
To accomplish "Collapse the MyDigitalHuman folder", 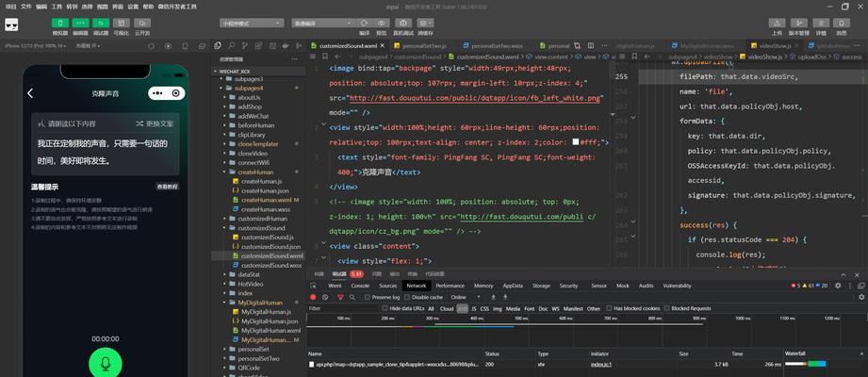I will (x=259, y=303).
